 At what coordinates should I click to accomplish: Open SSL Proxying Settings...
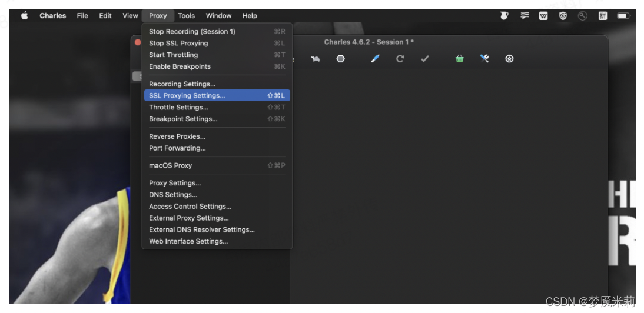(217, 95)
